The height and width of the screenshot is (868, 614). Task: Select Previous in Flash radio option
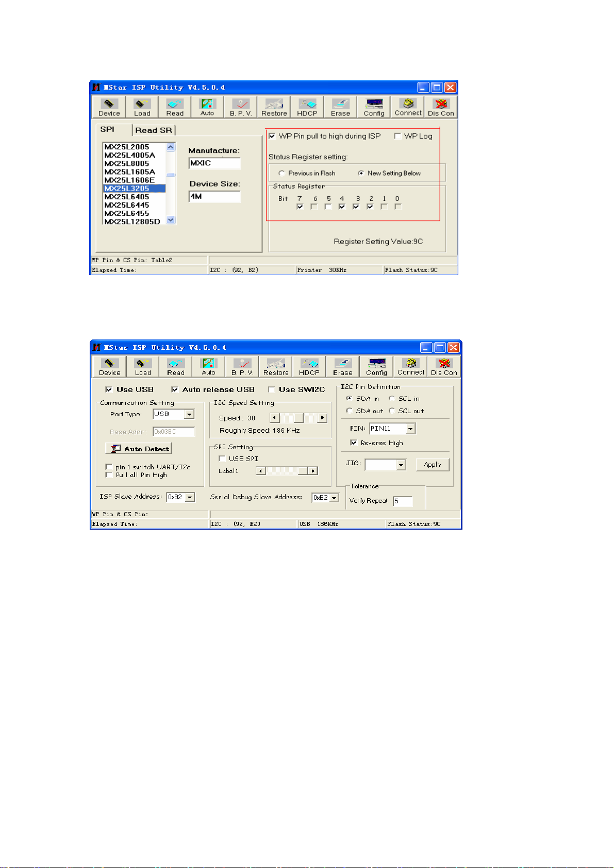[281, 173]
